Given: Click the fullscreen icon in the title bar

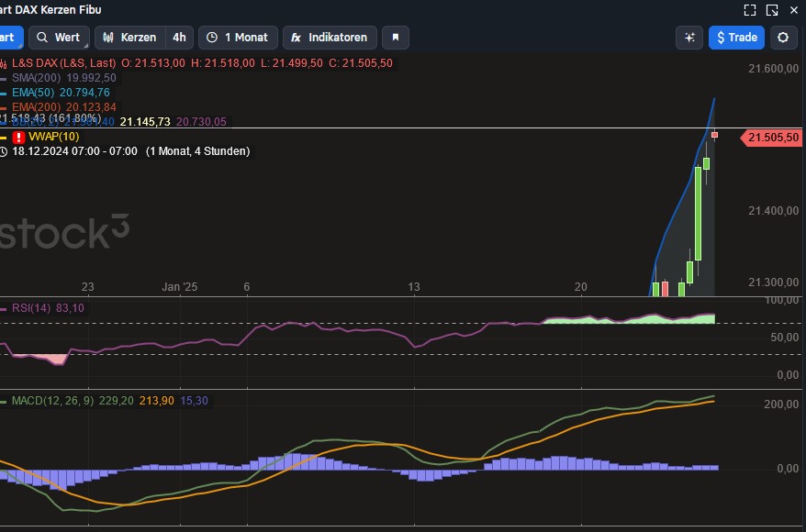Looking at the screenshot, I should (750, 10).
